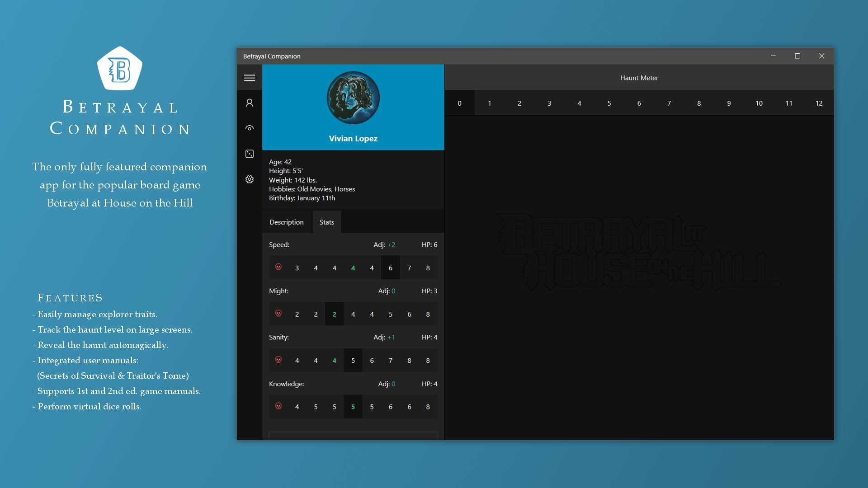The width and height of the screenshot is (868, 488).
Task: Set Haunt Meter to 12
Action: [x=819, y=103]
